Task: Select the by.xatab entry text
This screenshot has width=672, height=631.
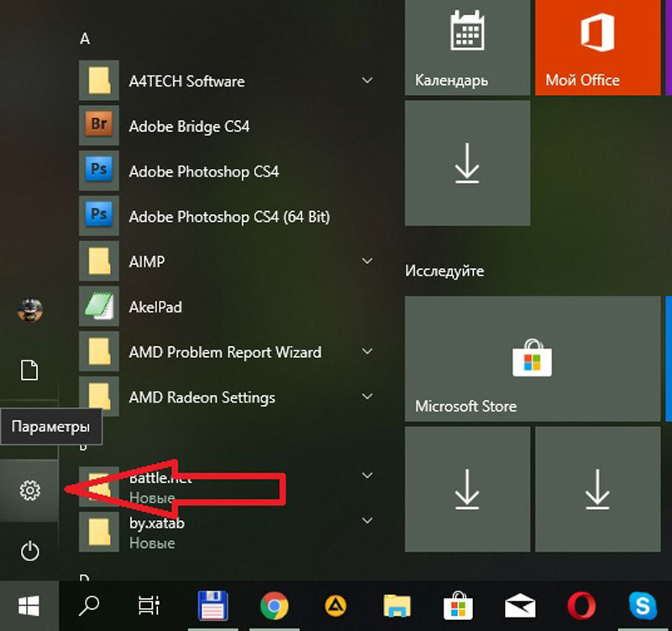Action: click(x=157, y=523)
